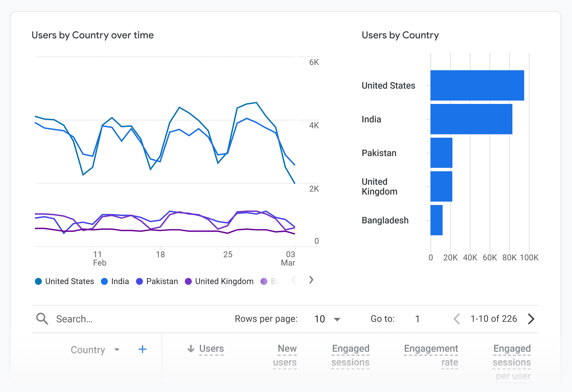Click the 'Go to:' label
572x392 pixels.
coord(383,319)
